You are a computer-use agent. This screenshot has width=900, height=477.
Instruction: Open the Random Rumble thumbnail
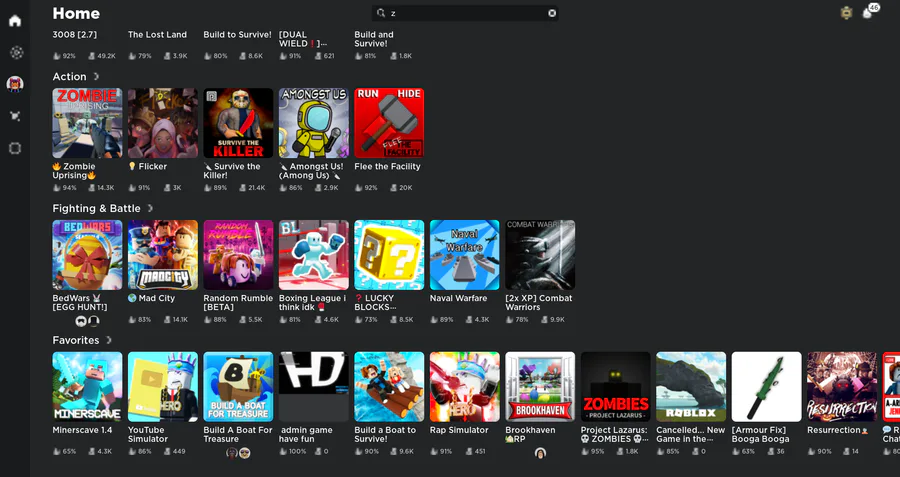(238, 255)
